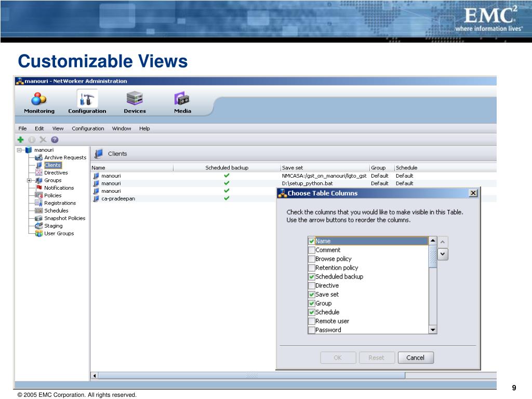
Task: Uncheck the Save set checkbox
Action: [x=312, y=295]
